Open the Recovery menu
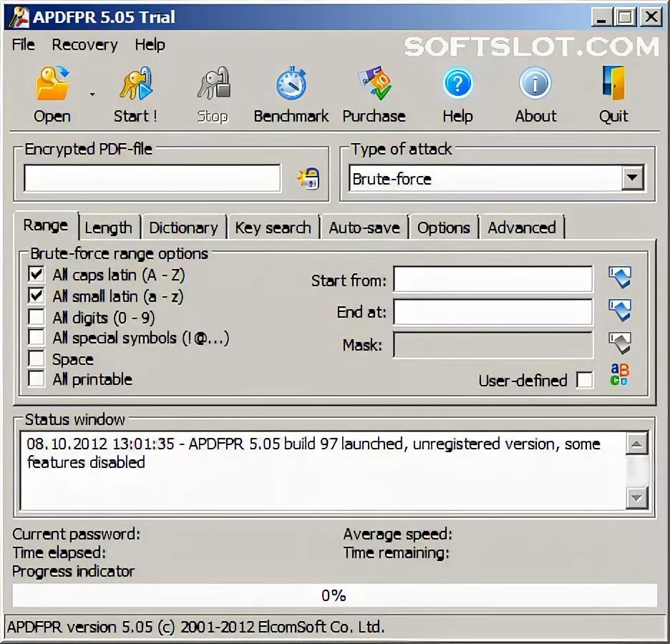The width and height of the screenshot is (670, 644). click(x=84, y=44)
